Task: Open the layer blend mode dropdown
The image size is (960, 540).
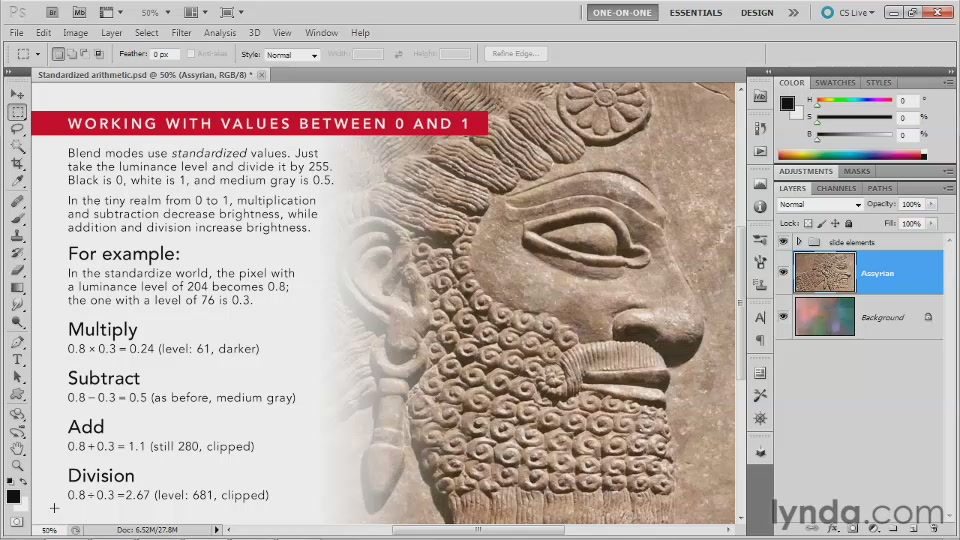Action: pyautogui.click(x=820, y=204)
